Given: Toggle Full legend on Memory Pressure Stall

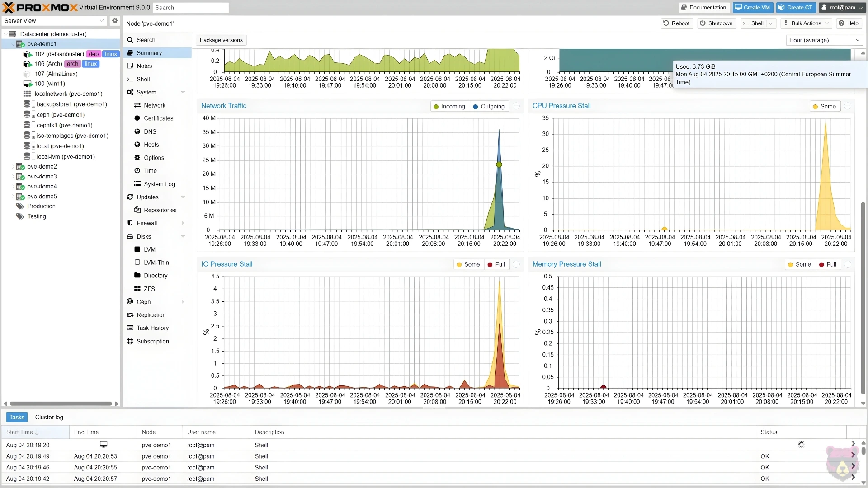Looking at the screenshot, I should pyautogui.click(x=827, y=264).
